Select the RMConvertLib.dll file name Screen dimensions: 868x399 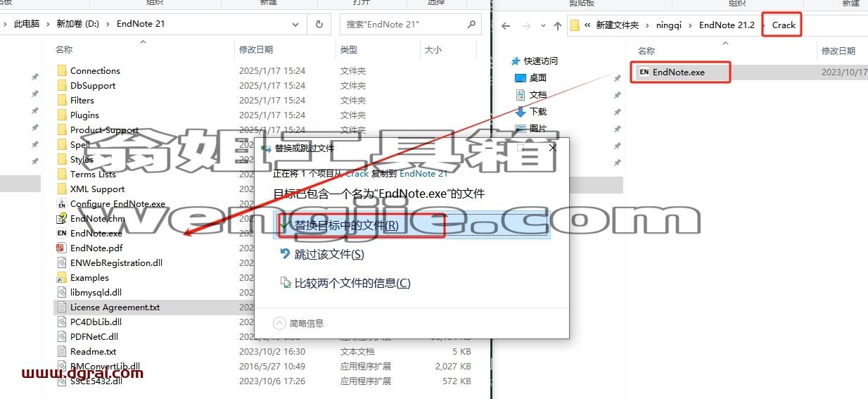[105, 366]
